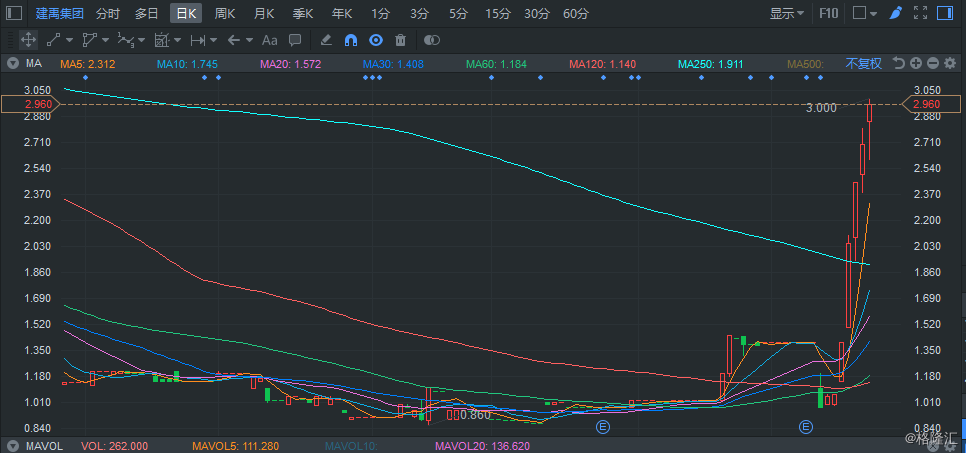Toggle drawings visibility eye icon
The width and height of the screenshot is (966, 453).
[376, 40]
